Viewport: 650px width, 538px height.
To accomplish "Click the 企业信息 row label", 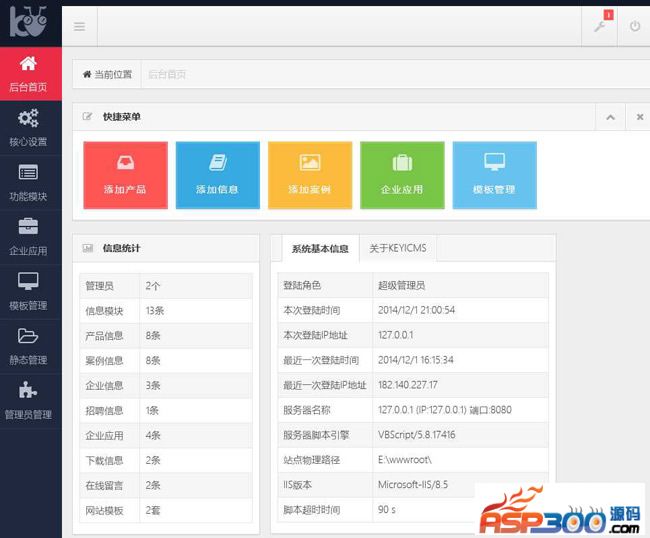I will 104,385.
